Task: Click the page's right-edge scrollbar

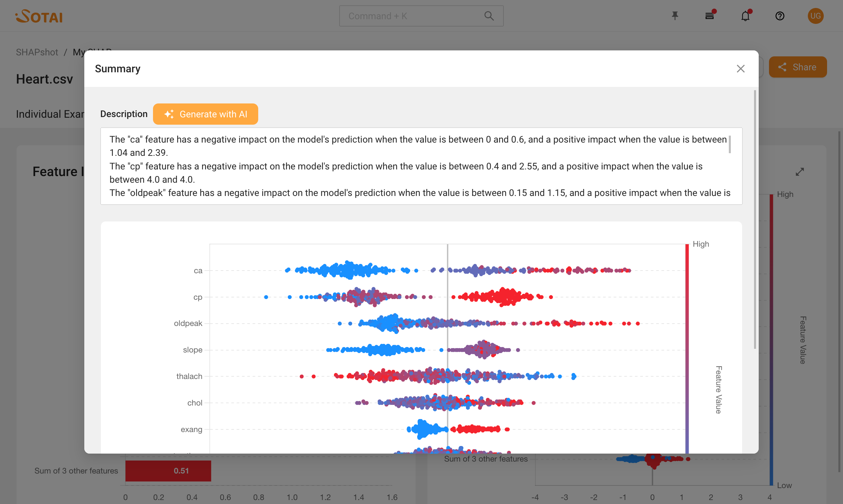Action: pyautogui.click(x=839, y=302)
